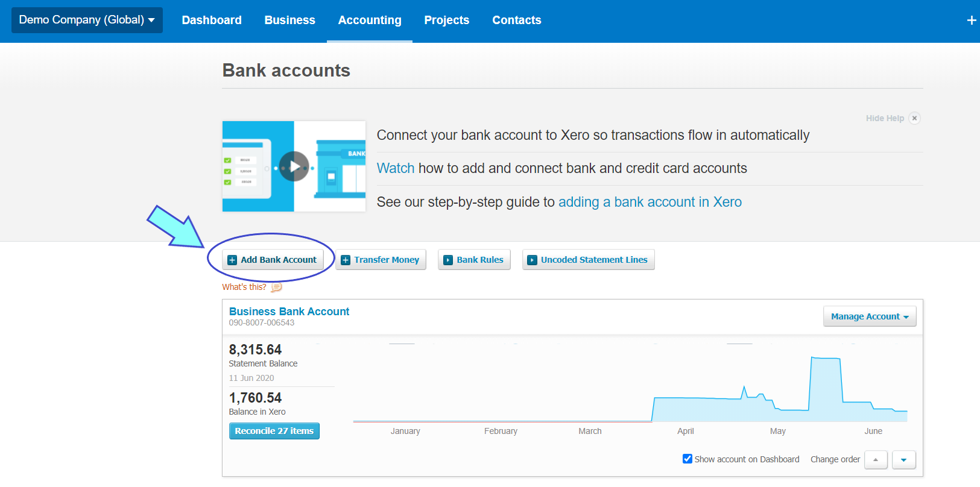Open the Business Bank Account link
The image size is (980, 487).
(x=289, y=312)
